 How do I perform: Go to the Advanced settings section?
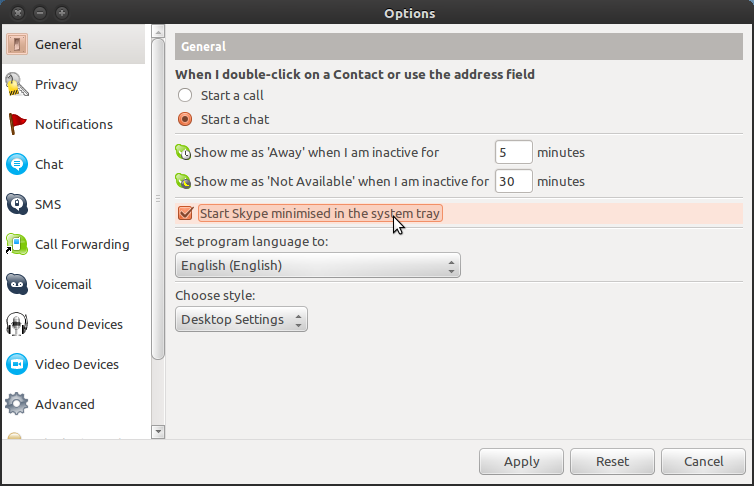point(64,405)
